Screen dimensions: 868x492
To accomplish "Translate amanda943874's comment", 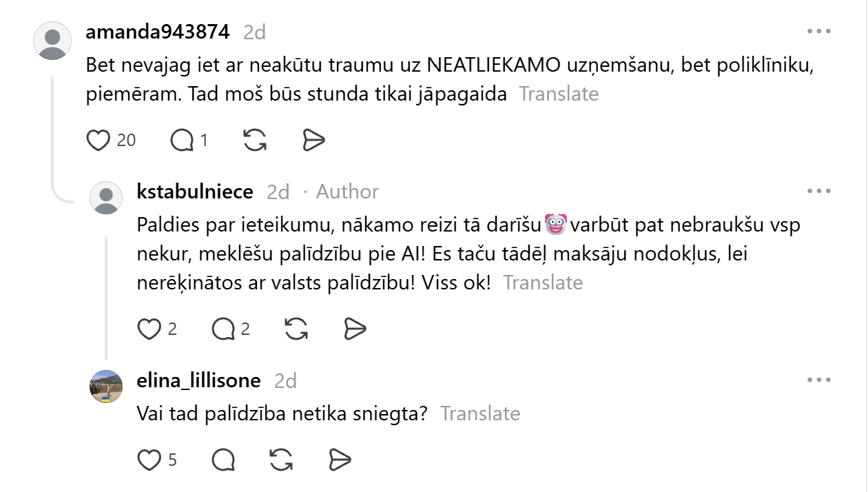I will [559, 94].
